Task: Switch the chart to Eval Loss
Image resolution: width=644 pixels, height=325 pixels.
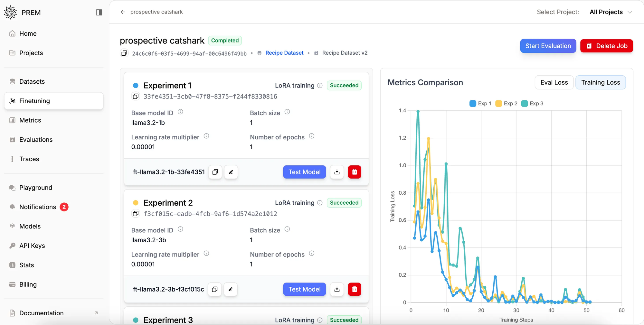Action: pyautogui.click(x=554, y=82)
